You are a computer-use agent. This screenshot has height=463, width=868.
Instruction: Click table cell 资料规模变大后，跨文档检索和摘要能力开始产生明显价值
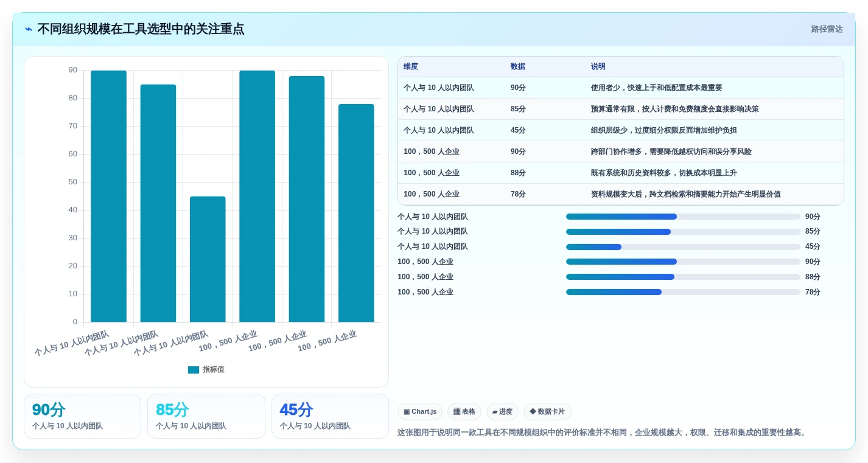(x=686, y=194)
